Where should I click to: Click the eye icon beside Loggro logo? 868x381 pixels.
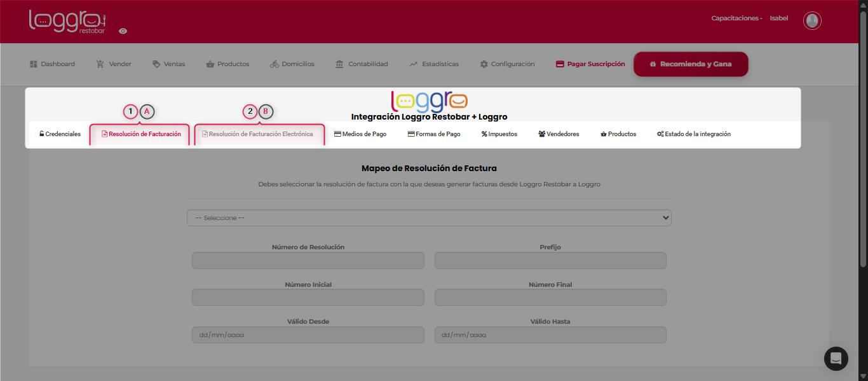tap(123, 31)
